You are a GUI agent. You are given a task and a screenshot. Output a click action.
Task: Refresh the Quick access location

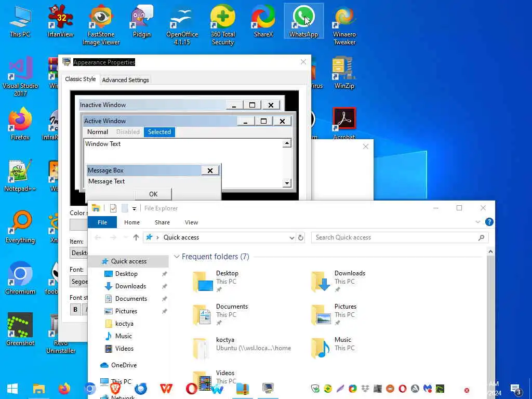(x=301, y=237)
